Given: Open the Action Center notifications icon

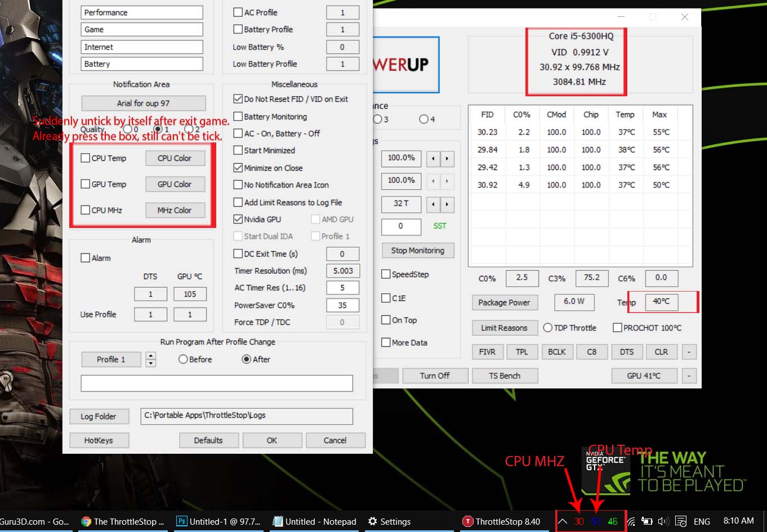Looking at the screenshot, I should click(680, 521).
